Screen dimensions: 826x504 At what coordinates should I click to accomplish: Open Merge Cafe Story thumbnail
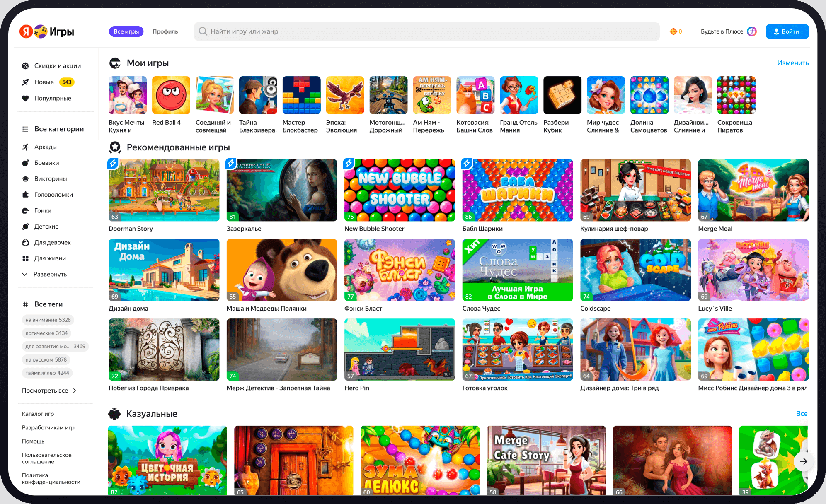[x=546, y=461]
